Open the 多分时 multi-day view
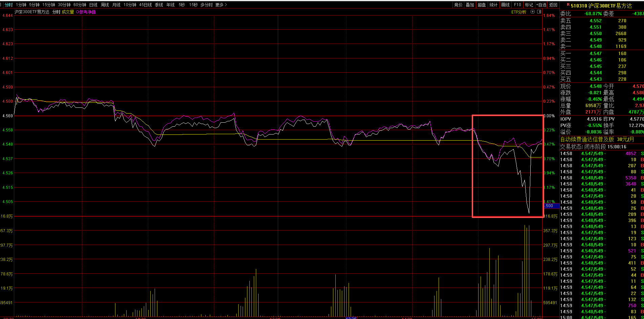Image resolution: width=644 pixels, height=319 pixels. click(x=206, y=5)
